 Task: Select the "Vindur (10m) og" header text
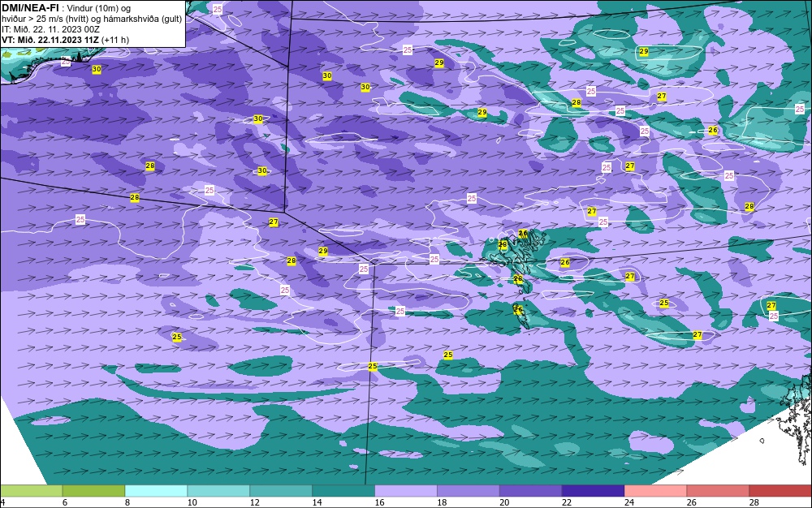click(x=99, y=8)
